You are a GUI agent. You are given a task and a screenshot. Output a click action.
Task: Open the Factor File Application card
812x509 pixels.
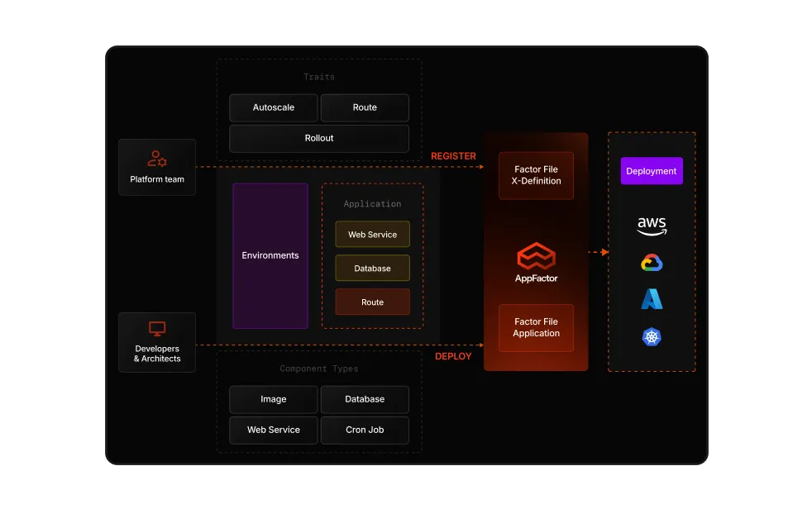[536, 328]
